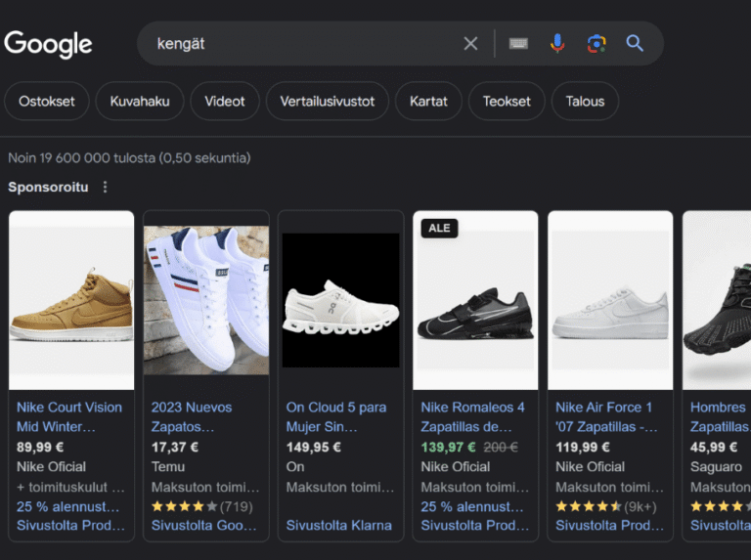This screenshot has height=560, width=751.
Task: Select the Vertailusivustot filter tab
Action: [x=328, y=101]
